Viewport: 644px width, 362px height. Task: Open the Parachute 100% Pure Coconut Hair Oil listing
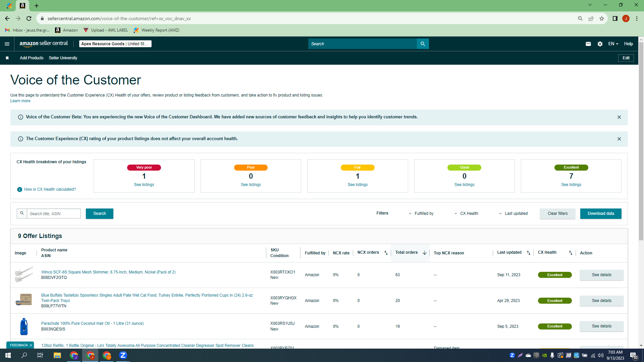(x=92, y=323)
